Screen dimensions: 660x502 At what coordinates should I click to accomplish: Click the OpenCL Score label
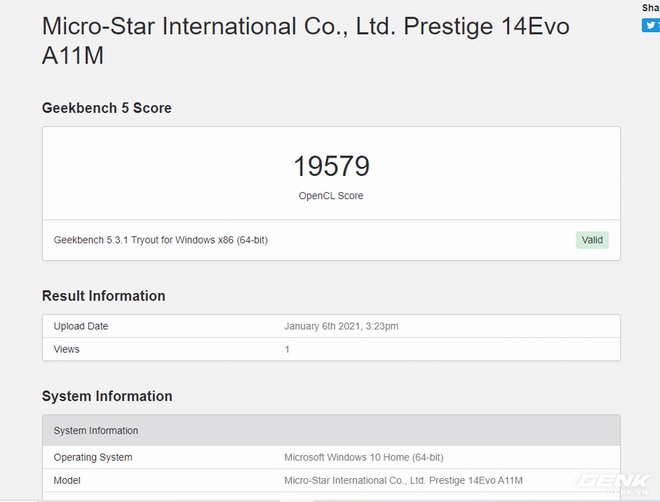(x=331, y=196)
